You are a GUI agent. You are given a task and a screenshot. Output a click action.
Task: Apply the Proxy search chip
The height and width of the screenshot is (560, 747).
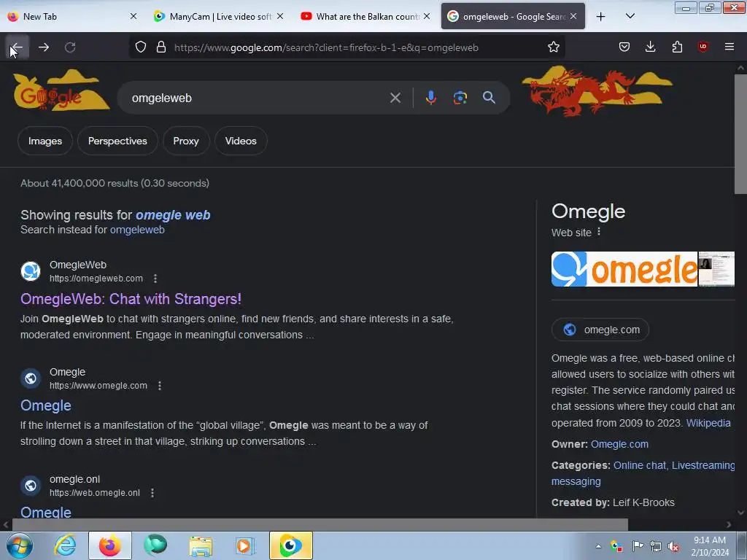(186, 141)
